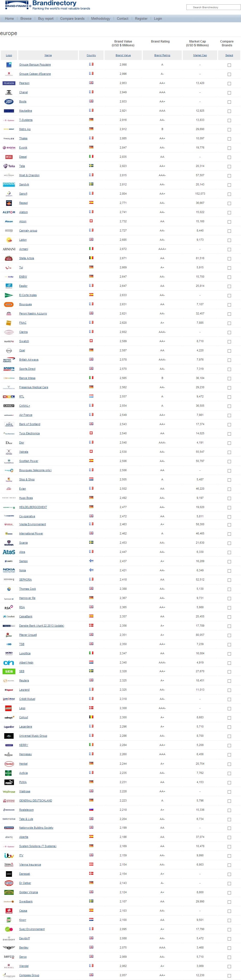Click the Search Brandirectory input field
Screen dimensions: 241x980
213,7
